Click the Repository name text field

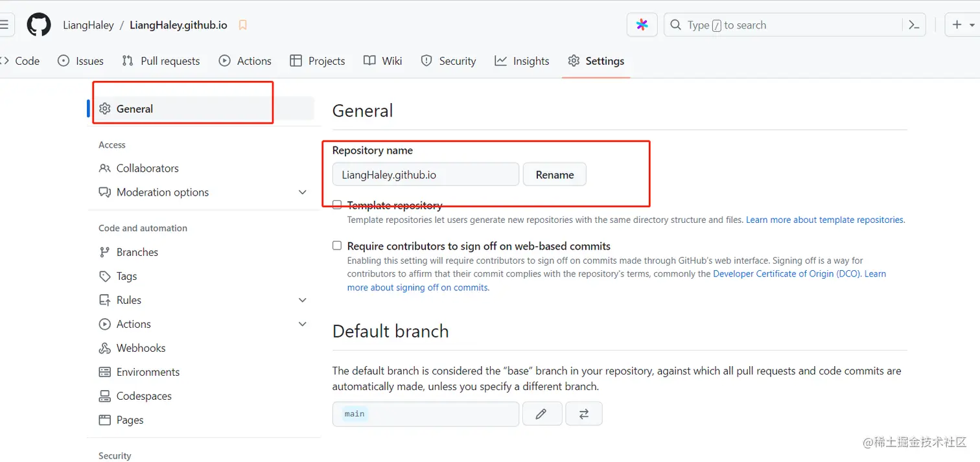click(x=425, y=174)
